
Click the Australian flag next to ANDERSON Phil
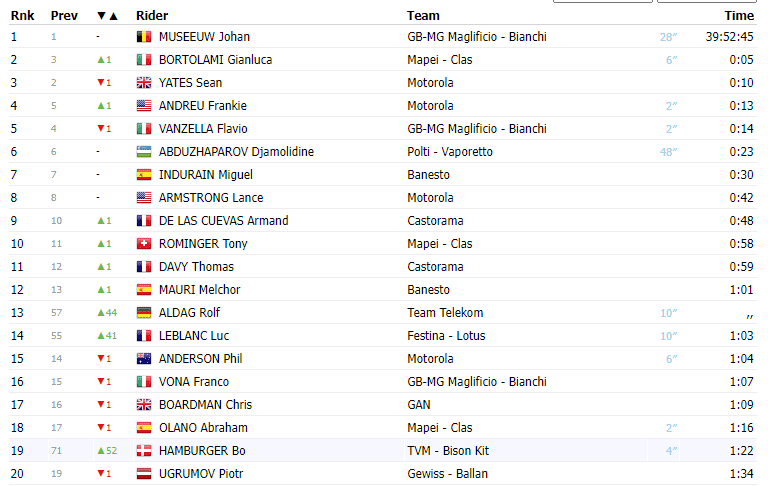144,359
